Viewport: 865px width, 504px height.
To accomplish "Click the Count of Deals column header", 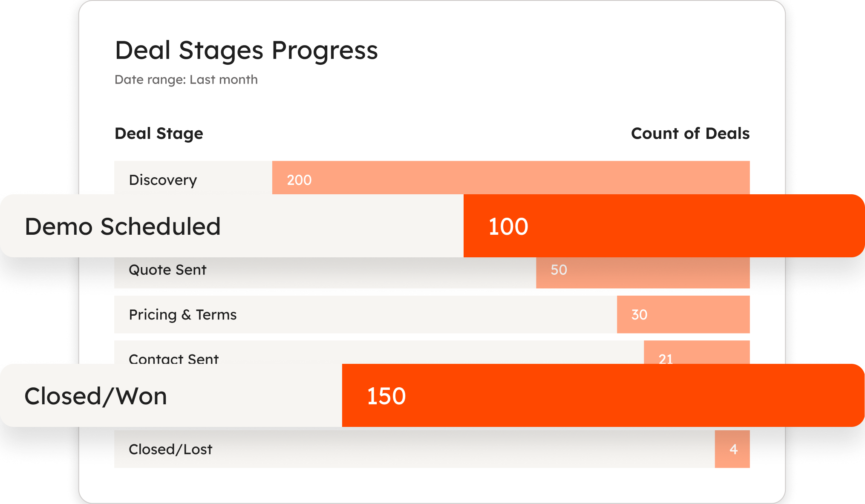I will 690,133.
